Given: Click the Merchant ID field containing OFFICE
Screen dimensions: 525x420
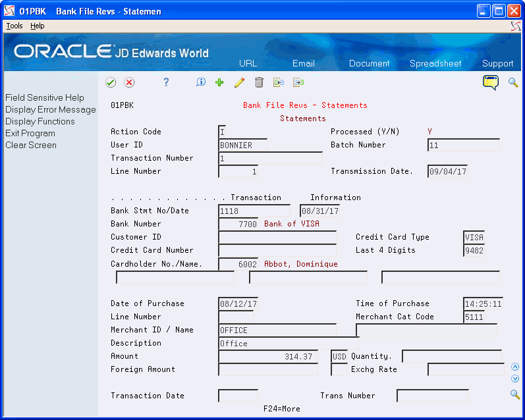Looking at the screenshot, I should (277, 330).
